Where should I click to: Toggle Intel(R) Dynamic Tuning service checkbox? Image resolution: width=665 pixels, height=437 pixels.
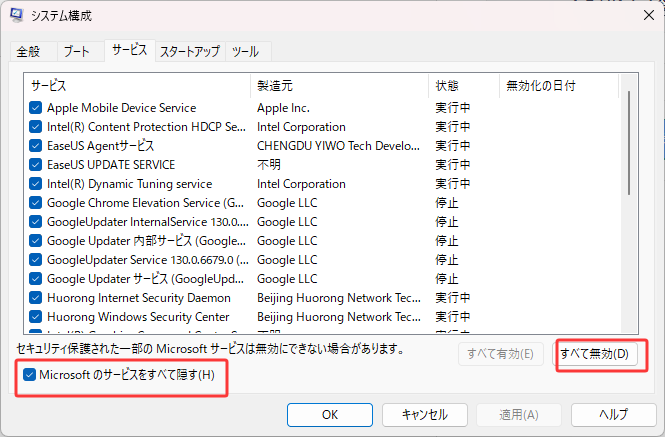(36, 184)
